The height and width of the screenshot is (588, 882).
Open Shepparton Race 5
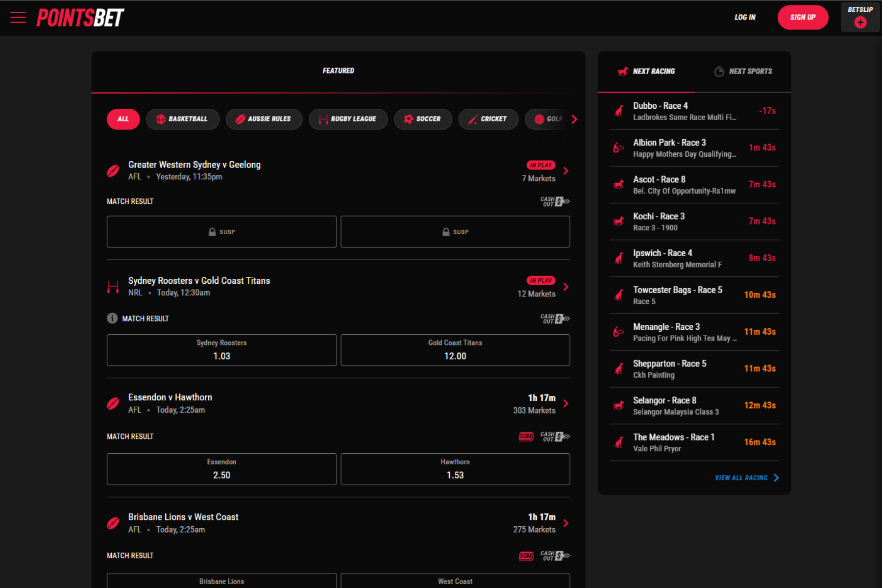(x=694, y=368)
